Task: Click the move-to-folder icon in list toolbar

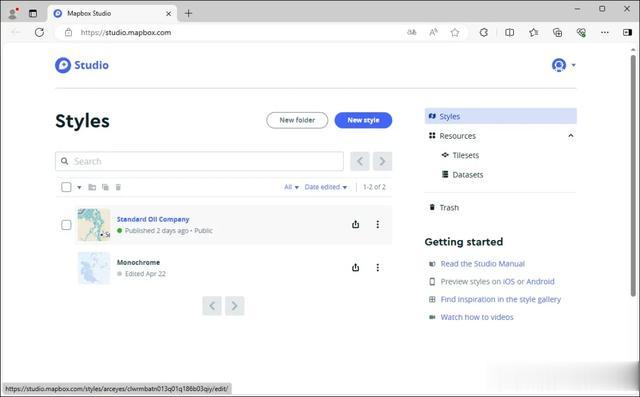Action: pyautogui.click(x=92, y=187)
